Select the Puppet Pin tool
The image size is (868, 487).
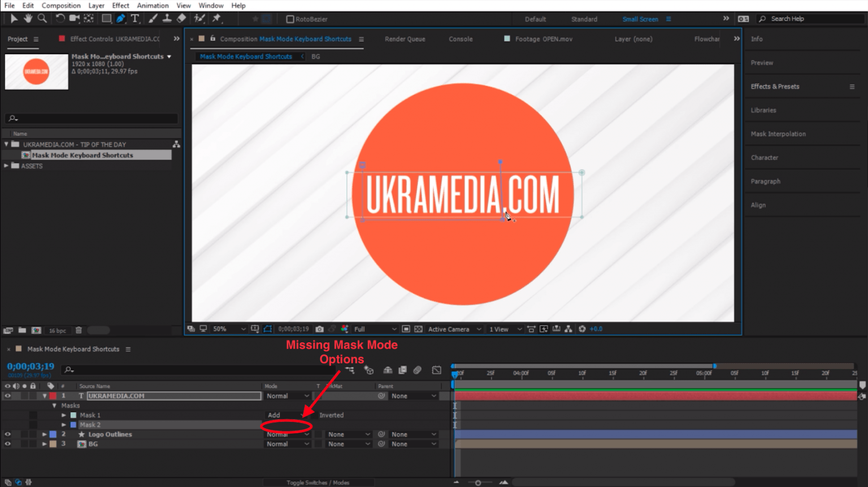[216, 19]
